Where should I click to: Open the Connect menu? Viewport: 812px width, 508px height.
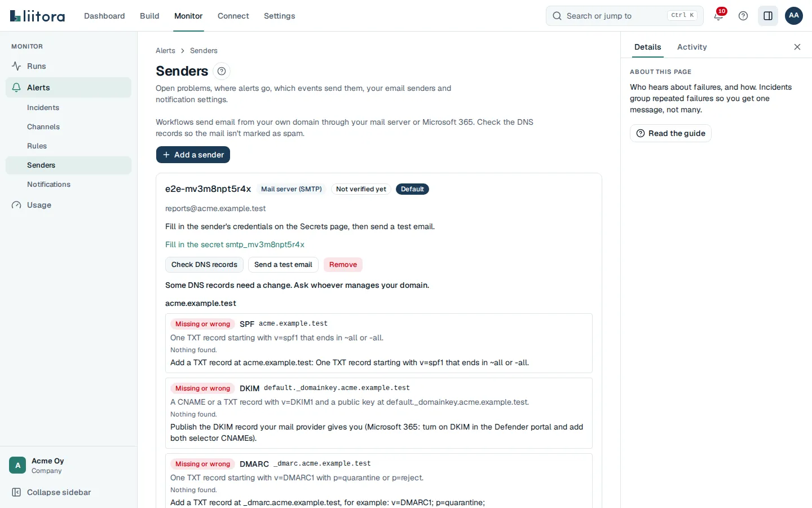[233, 16]
